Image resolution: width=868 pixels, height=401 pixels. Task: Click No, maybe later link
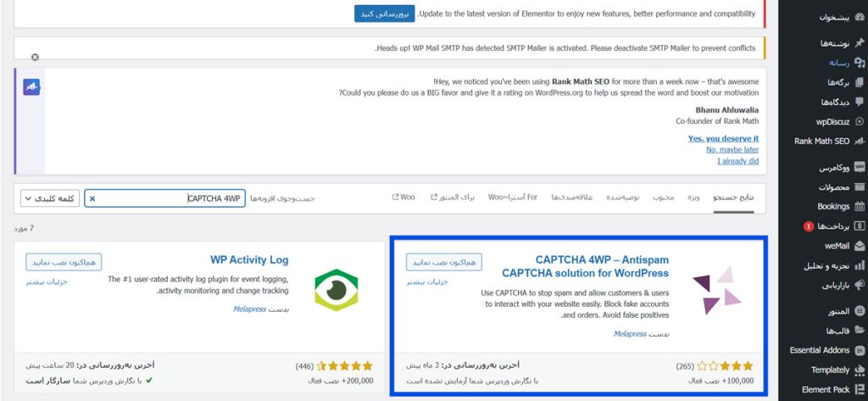pyautogui.click(x=732, y=149)
